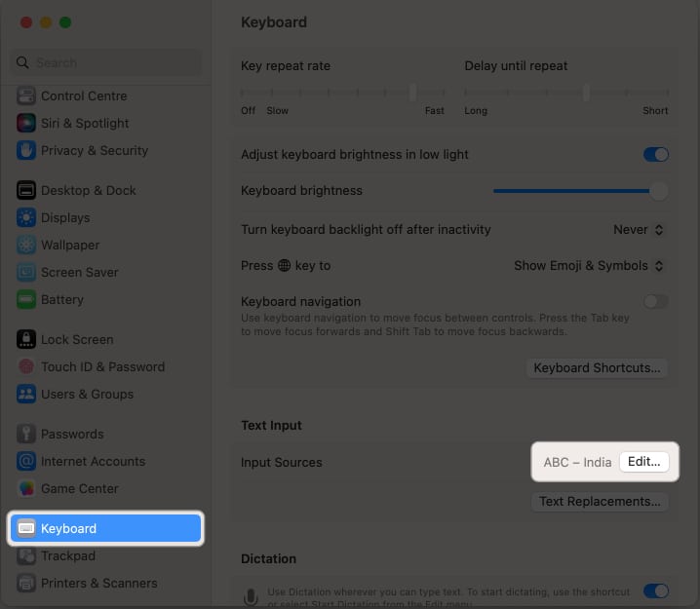Click the Desktop & Dock icon
Image resolution: width=700 pixels, height=609 pixels.
pos(26,191)
